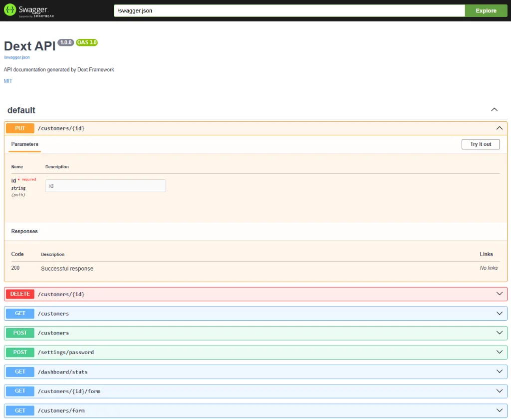
Task: Click the GET badge on /customers row
Action: [19, 313]
